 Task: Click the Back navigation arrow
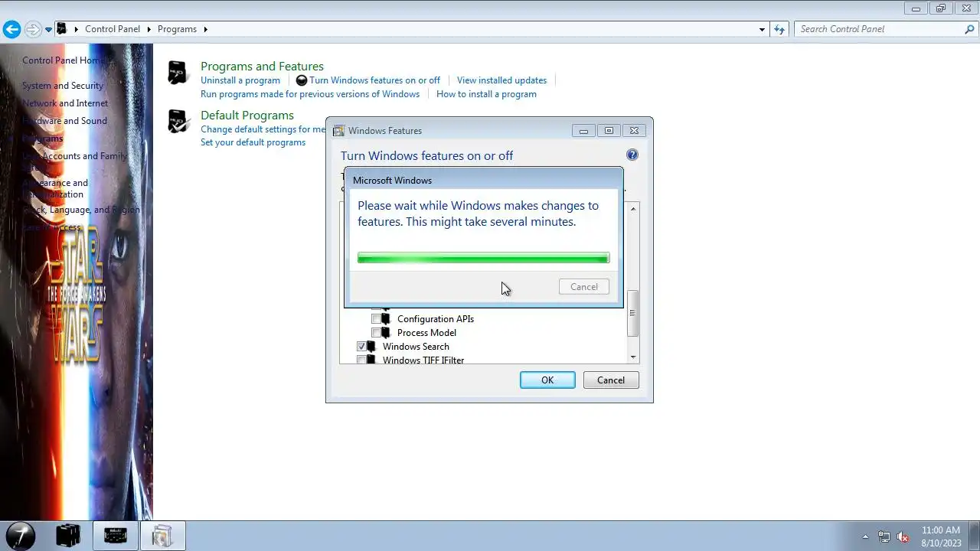click(11, 29)
